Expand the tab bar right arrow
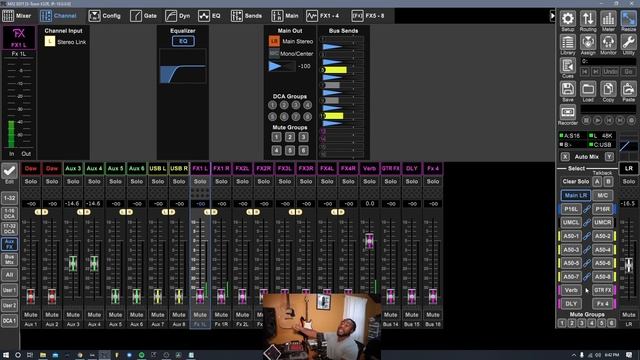 pos(552,16)
